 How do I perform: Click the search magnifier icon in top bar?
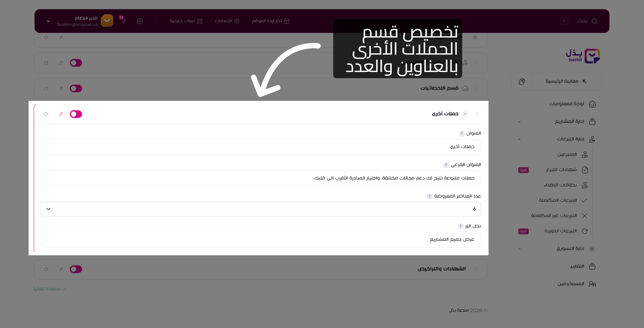tap(594, 21)
